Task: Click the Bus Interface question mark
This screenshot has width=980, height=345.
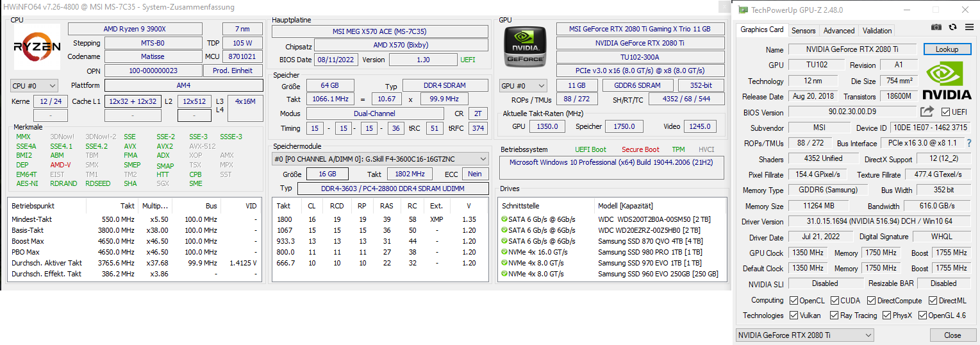Action: [968, 143]
